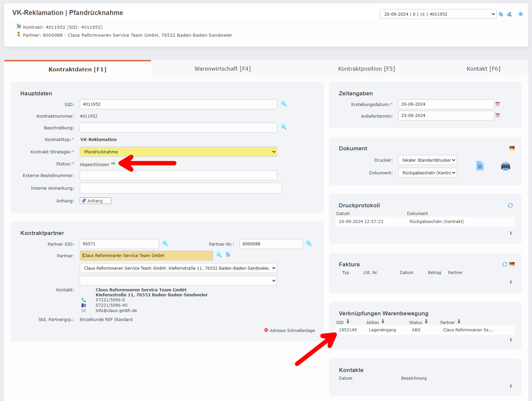Click the German flag icon in Dokument panel

coord(512,148)
